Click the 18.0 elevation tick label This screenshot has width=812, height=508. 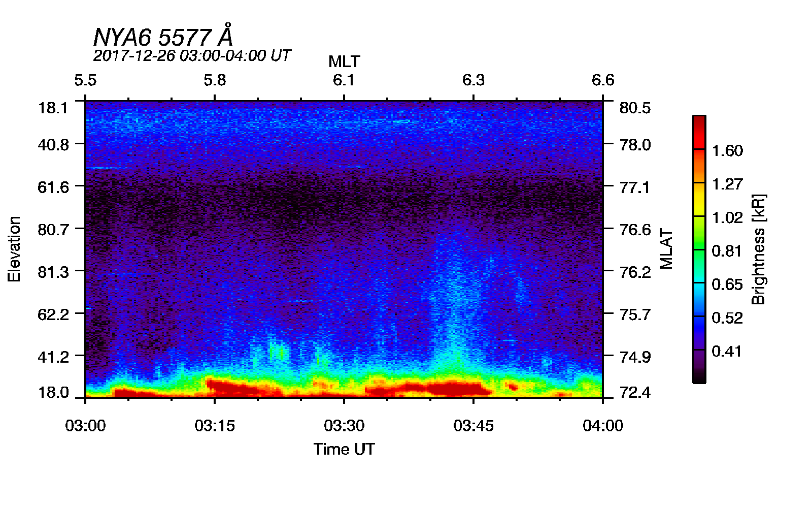(53, 392)
